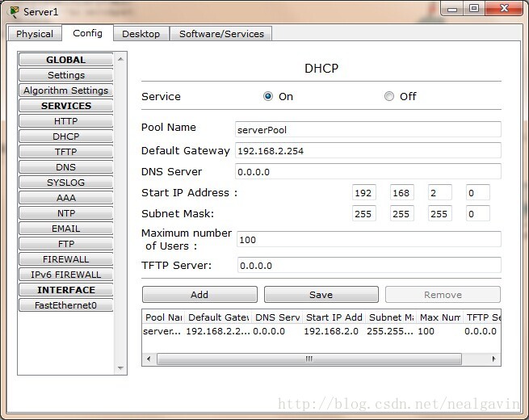Click the Pool Name field
The width and height of the screenshot is (529, 420).
pyautogui.click(x=367, y=129)
